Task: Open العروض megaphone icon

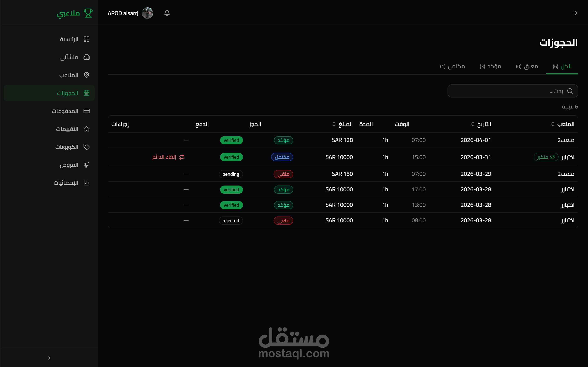Action: (87, 165)
